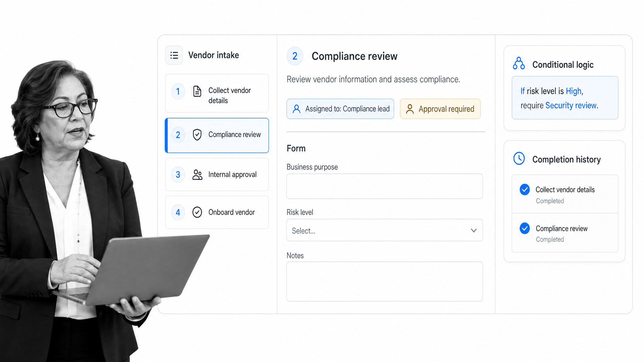Open the Onboard vendor step

(217, 212)
